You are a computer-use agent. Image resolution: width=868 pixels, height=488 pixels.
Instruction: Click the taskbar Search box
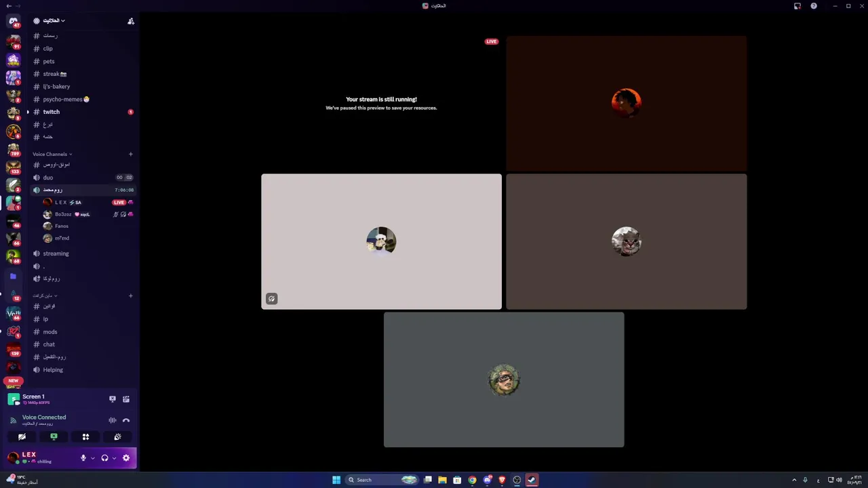[x=383, y=480]
